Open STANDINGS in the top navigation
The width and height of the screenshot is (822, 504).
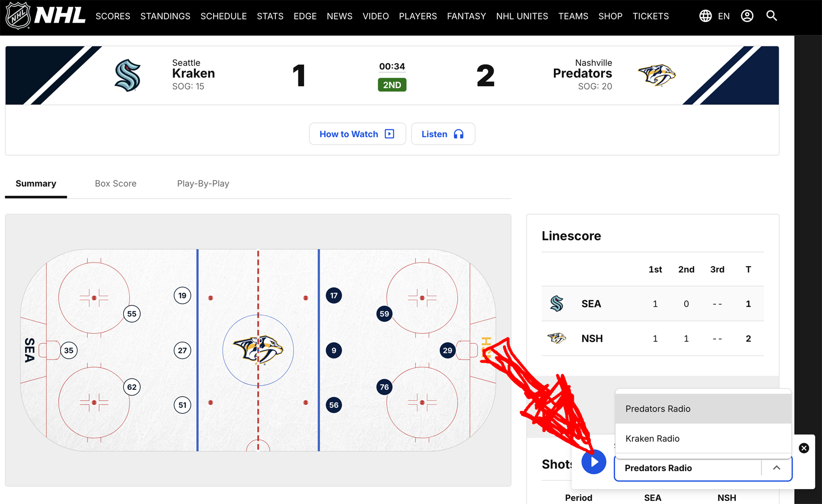[165, 16]
